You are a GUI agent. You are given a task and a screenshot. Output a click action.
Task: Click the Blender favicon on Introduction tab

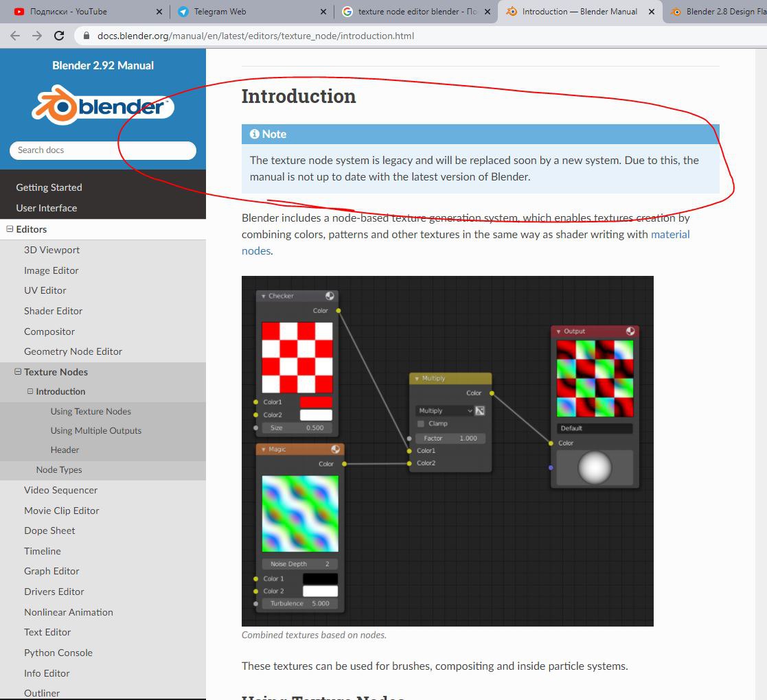click(x=512, y=11)
